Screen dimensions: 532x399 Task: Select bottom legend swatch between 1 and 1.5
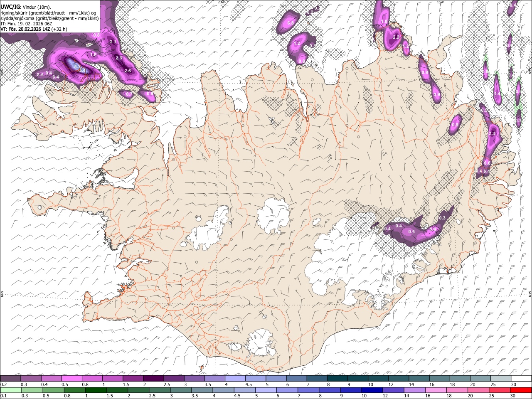96,390
